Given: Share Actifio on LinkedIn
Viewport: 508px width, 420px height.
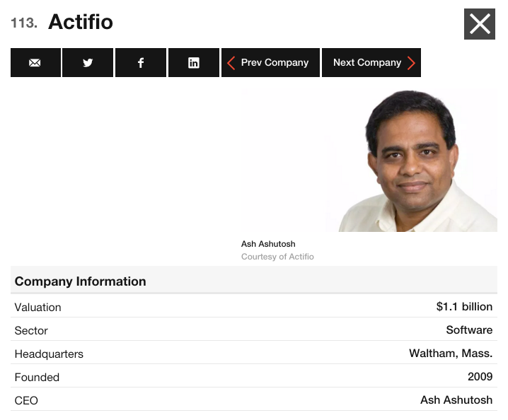Looking at the screenshot, I should coord(194,62).
